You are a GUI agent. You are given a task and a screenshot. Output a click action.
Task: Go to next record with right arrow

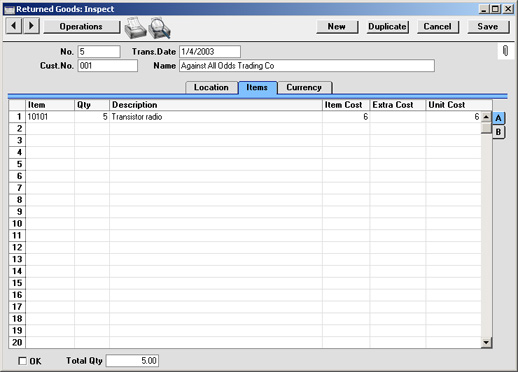(x=31, y=26)
